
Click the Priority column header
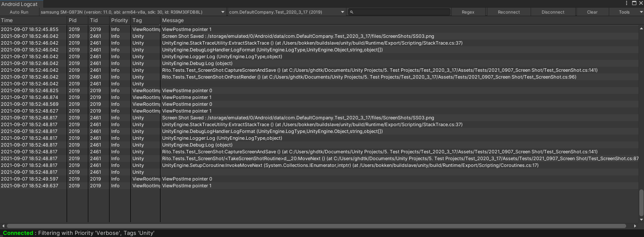coord(120,20)
